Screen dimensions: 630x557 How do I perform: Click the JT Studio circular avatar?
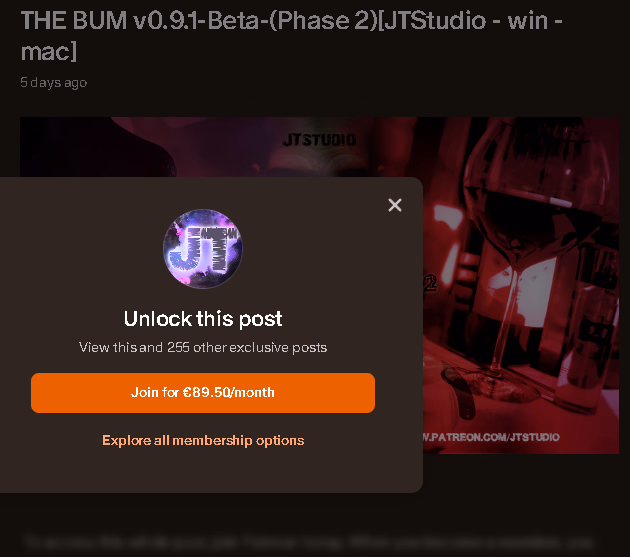(203, 249)
